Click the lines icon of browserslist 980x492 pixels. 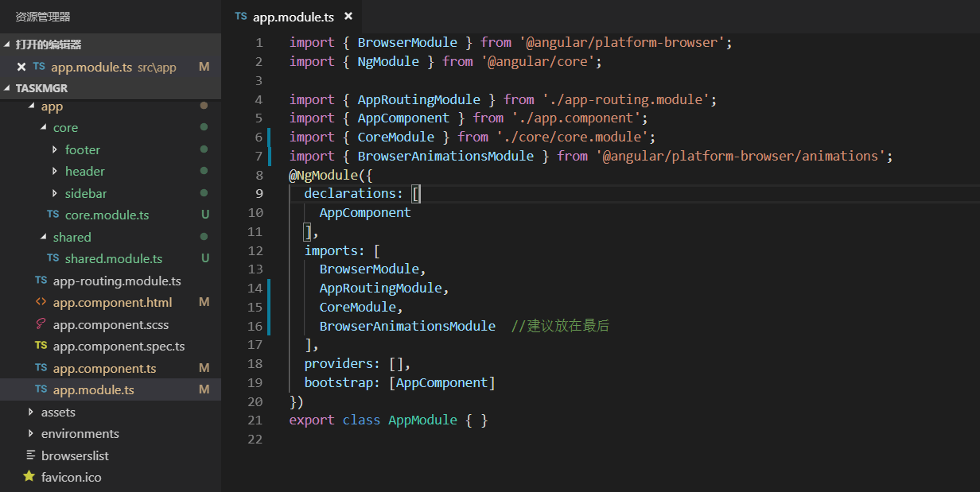click(x=31, y=455)
